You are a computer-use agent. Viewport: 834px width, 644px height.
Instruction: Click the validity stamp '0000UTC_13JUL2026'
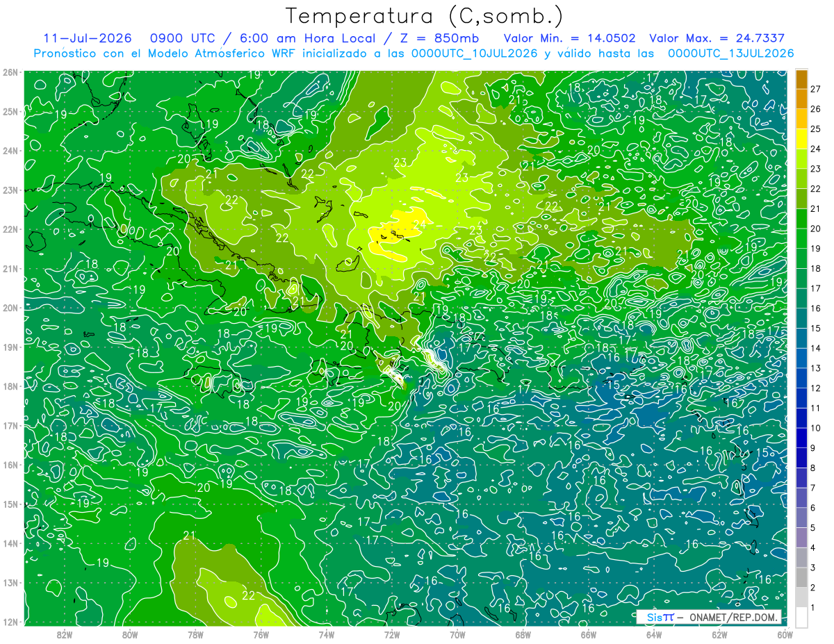731,53
